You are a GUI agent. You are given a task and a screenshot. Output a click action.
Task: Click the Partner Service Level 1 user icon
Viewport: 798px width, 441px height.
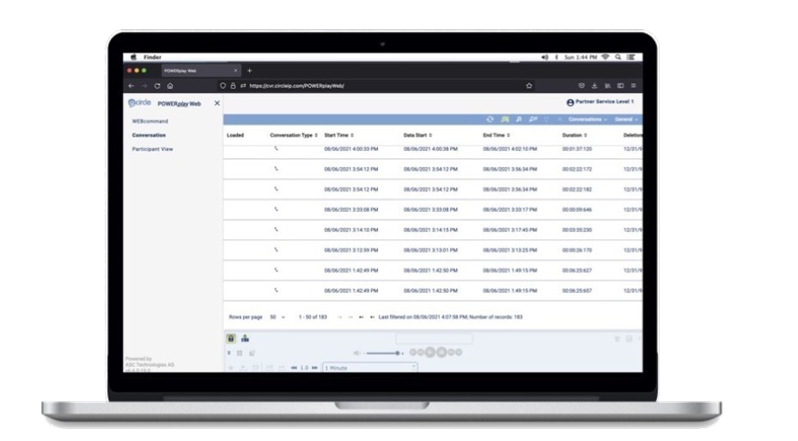[570, 102]
